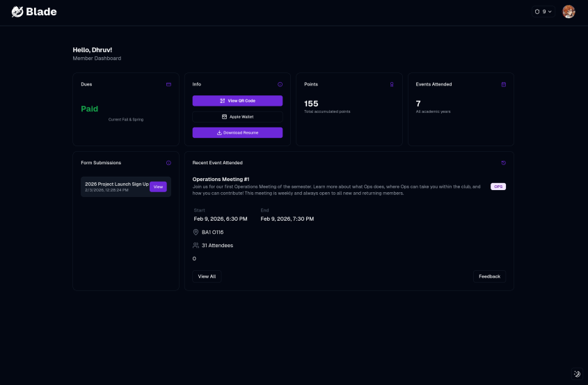This screenshot has width=588, height=385.
Task: Click the OPS tag badge
Action: [498, 187]
